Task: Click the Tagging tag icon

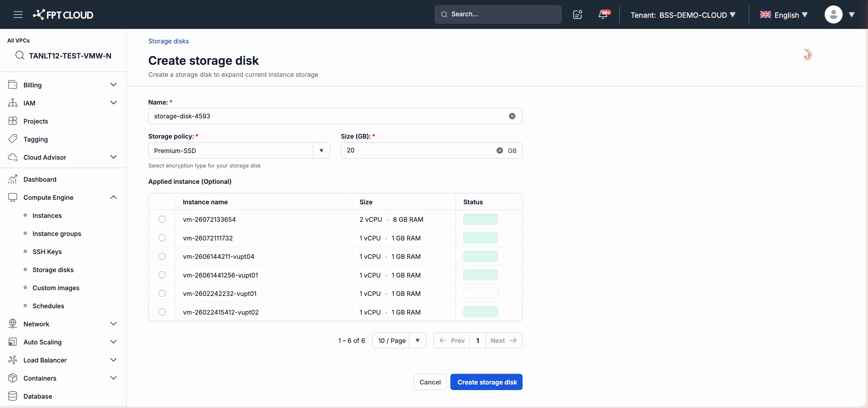Action: (13, 139)
